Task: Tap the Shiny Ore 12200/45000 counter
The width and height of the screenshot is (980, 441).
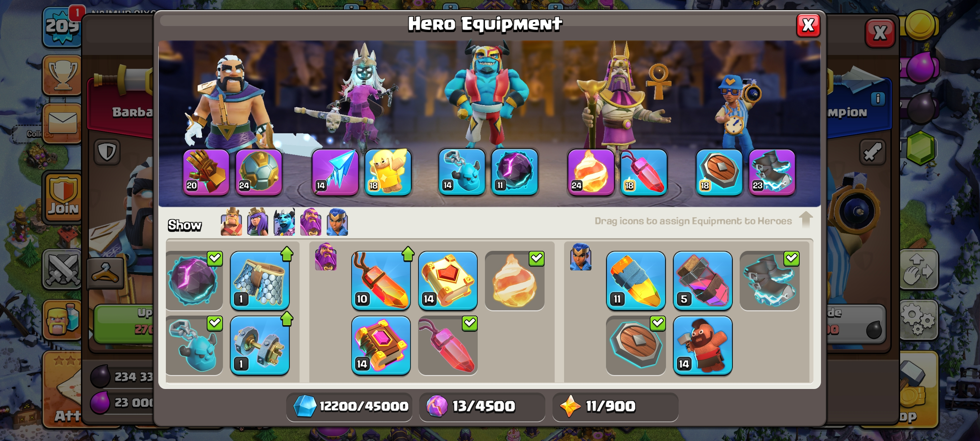Action: 349,406
